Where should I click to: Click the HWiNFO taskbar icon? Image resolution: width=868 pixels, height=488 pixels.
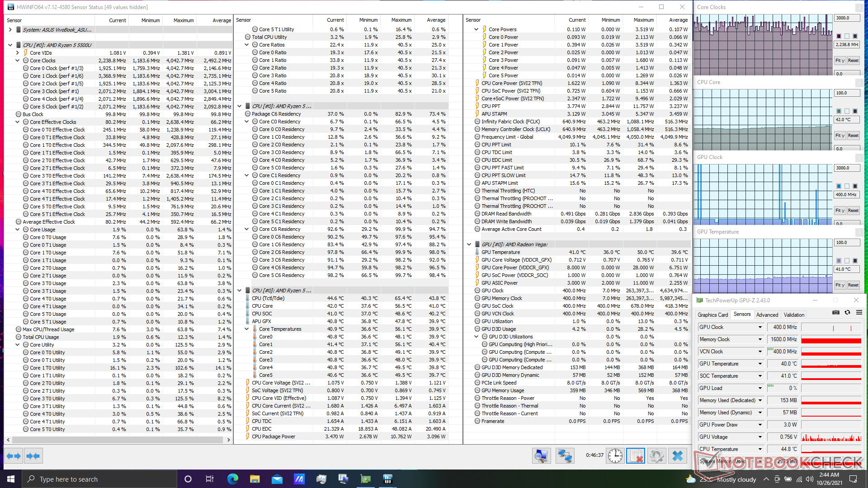387,479
